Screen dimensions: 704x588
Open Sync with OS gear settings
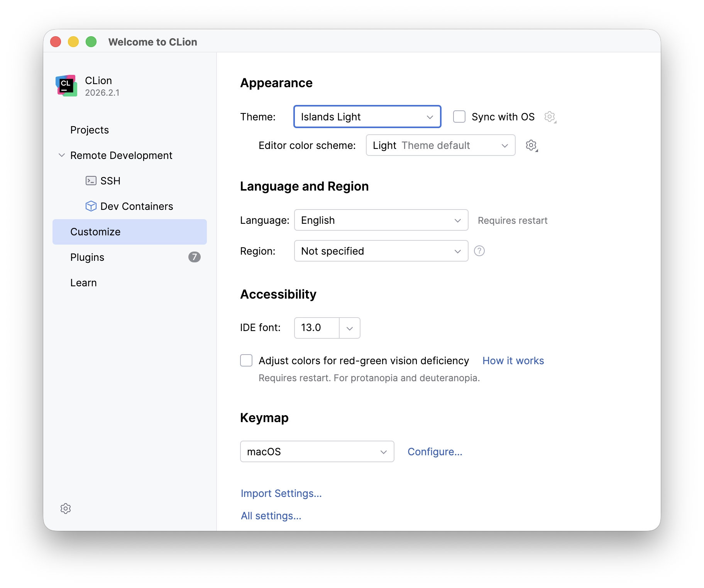(550, 117)
